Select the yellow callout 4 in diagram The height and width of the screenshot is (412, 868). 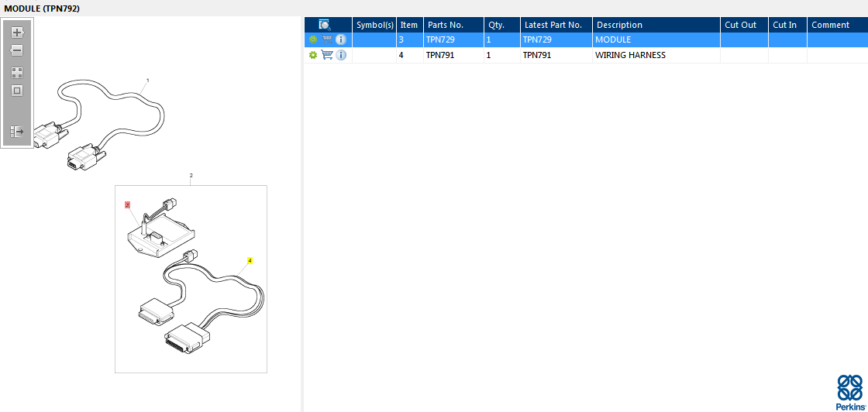tap(250, 260)
